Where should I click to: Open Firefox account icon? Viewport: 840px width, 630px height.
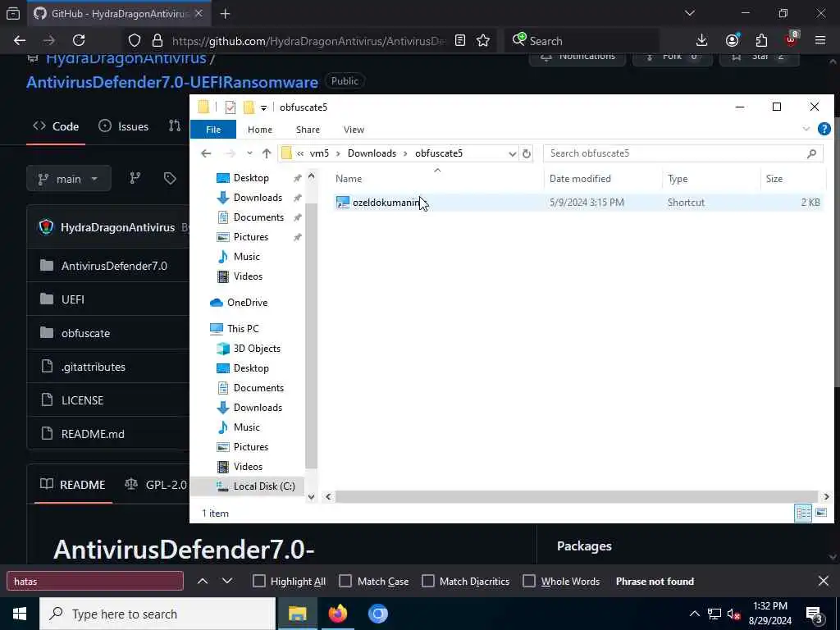(x=733, y=41)
